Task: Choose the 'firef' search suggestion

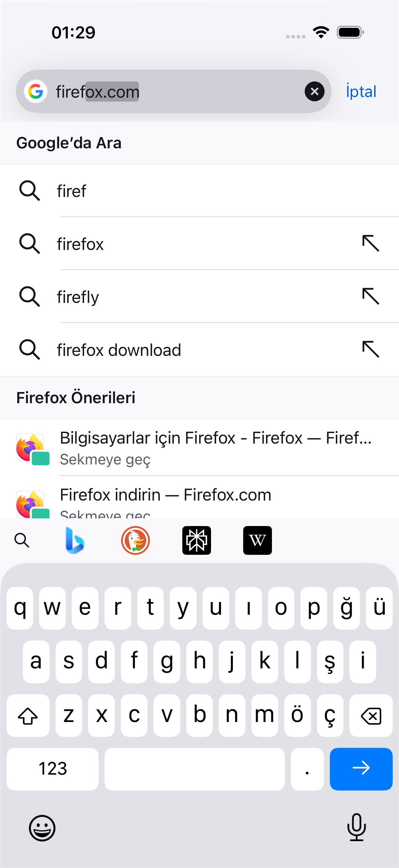Action: (199, 191)
